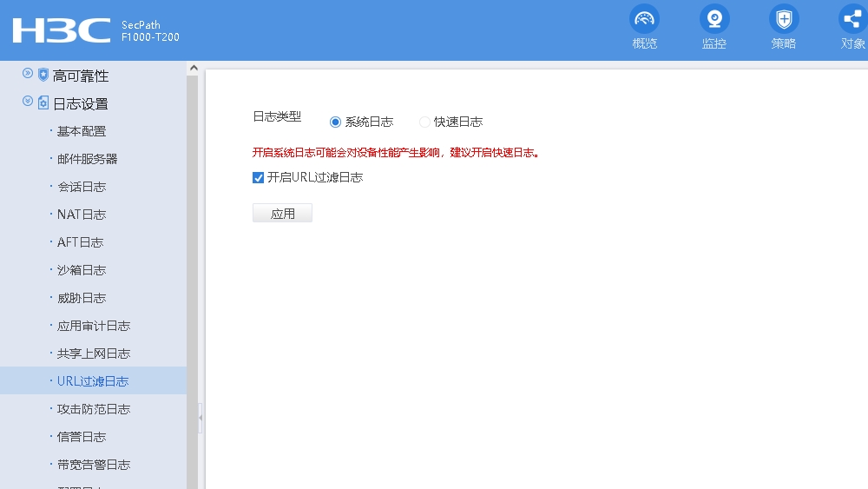The image size is (868, 489).
Task: Select URL过滤日志 in sidebar
Action: pyautogui.click(x=93, y=381)
